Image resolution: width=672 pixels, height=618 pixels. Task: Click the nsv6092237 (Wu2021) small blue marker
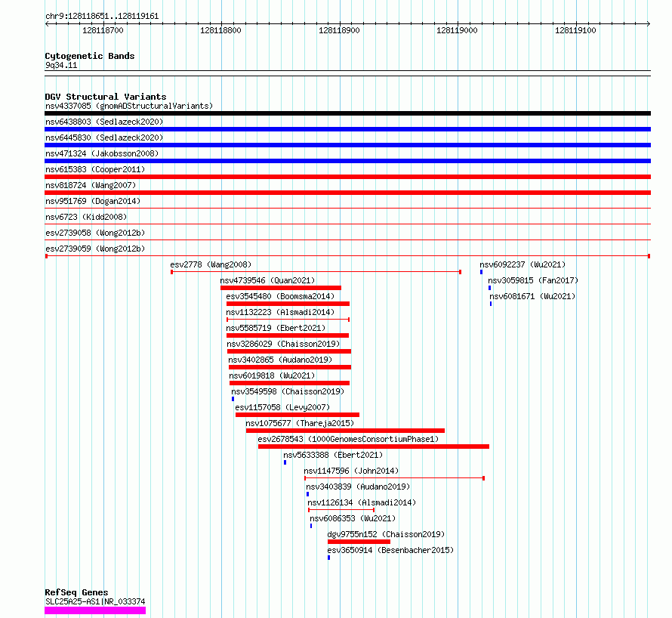tap(481, 272)
